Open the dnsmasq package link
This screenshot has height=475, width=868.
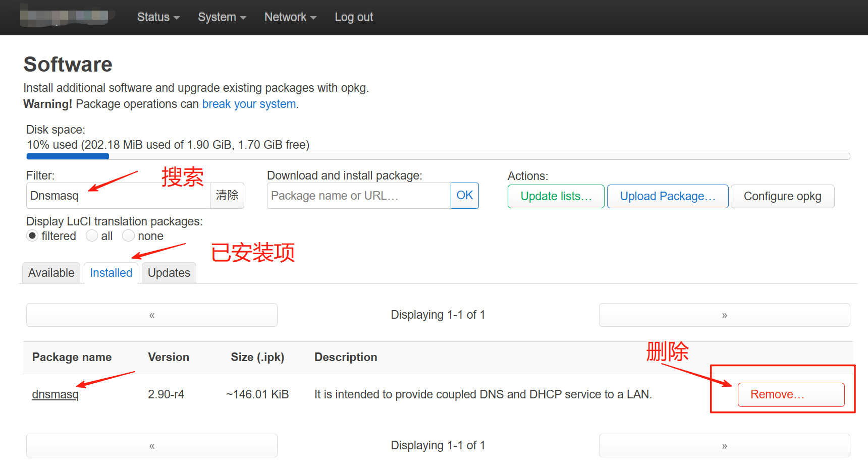click(56, 394)
